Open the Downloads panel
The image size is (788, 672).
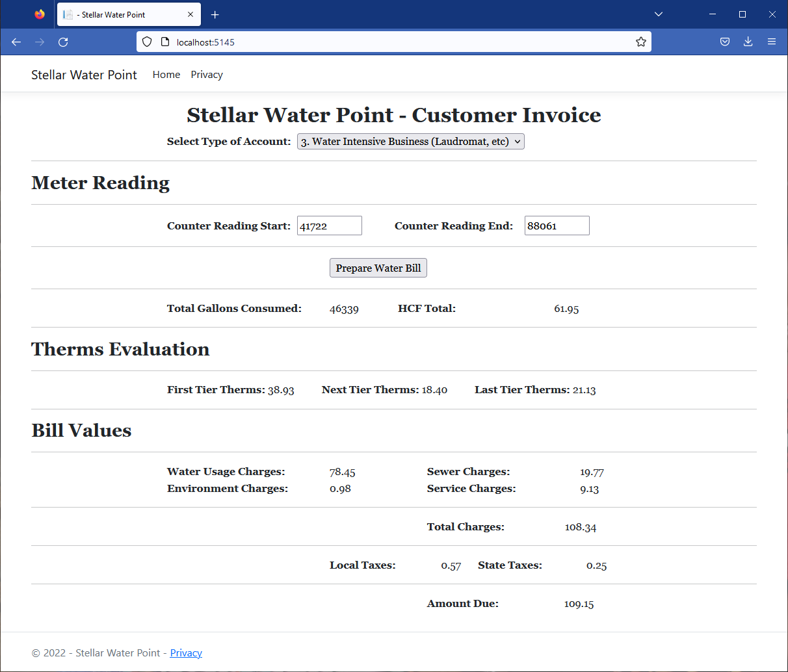coord(748,42)
